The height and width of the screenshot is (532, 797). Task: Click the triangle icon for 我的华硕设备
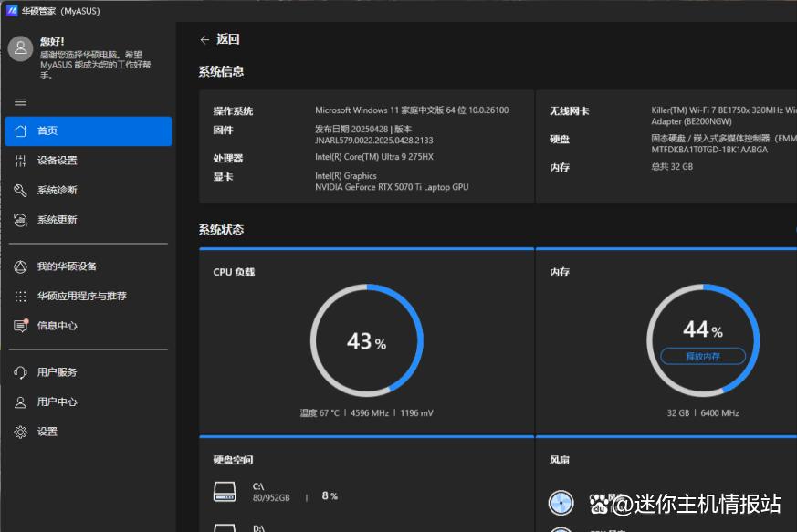coord(20,266)
